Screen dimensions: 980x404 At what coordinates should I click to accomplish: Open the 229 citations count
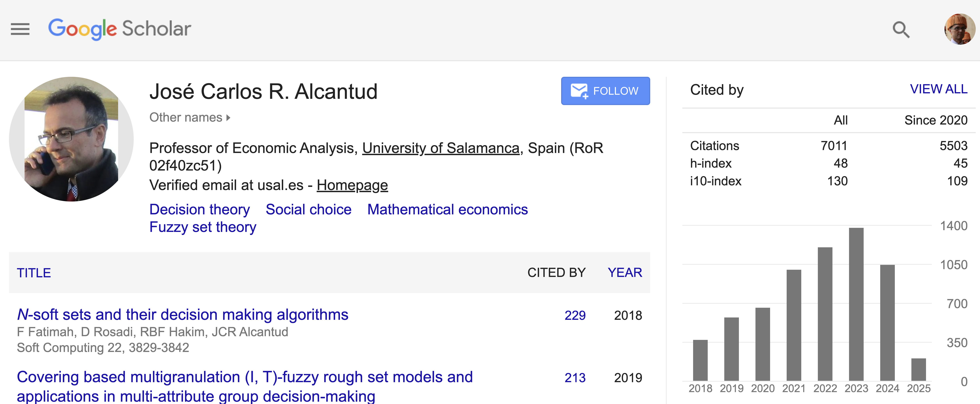click(574, 315)
